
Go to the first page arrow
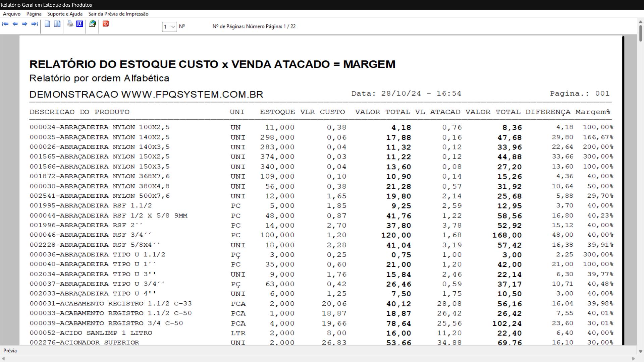5,24
